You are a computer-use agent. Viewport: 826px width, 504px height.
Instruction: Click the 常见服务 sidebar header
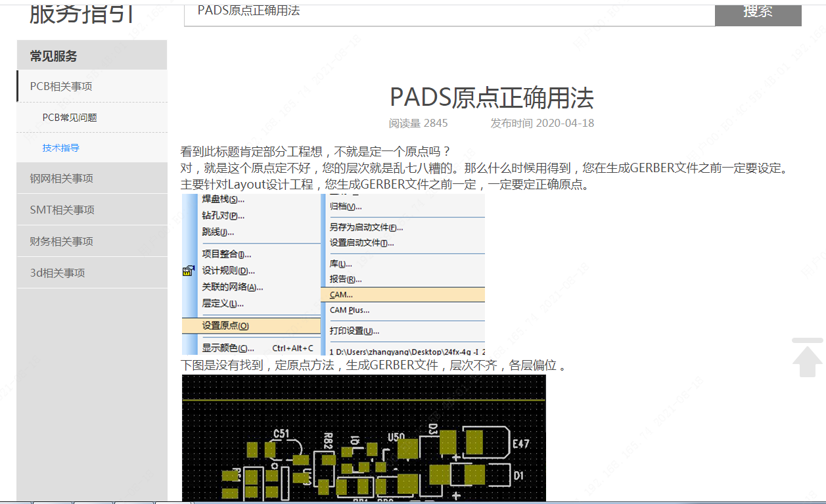click(x=54, y=56)
